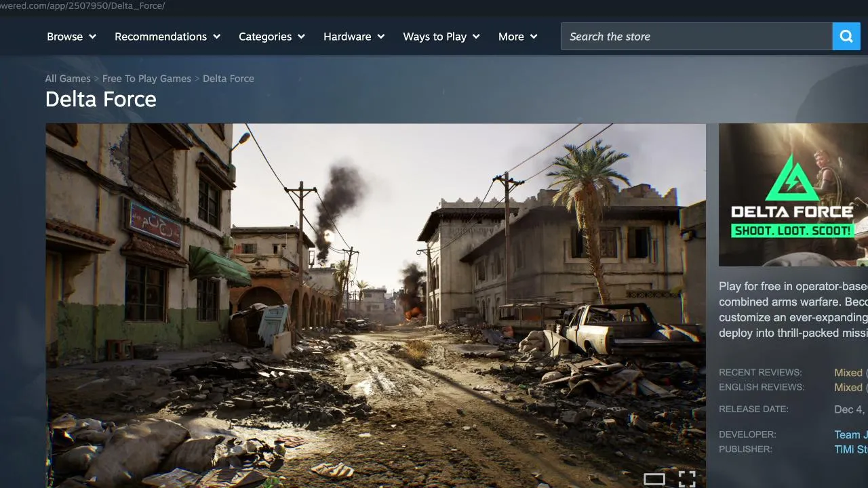Image resolution: width=868 pixels, height=488 pixels.
Task: Toggle theater mode on the screenshot viewer
Action: coord(654,479)
